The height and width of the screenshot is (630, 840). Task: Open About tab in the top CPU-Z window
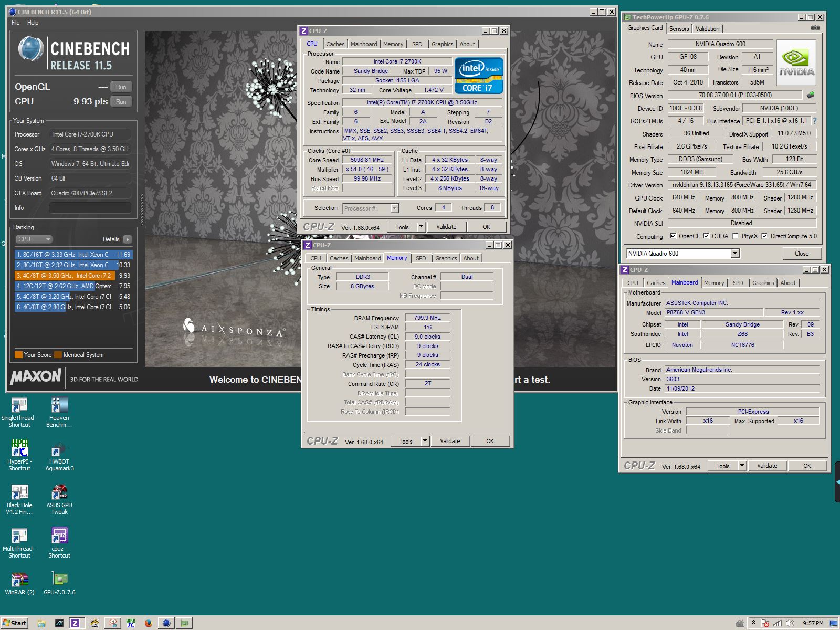tap(467, 44)
